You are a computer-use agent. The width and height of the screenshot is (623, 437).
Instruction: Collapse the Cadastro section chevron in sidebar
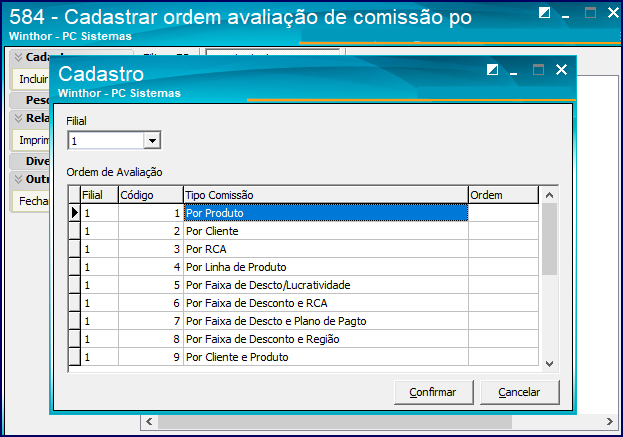[x=18, y=57]
